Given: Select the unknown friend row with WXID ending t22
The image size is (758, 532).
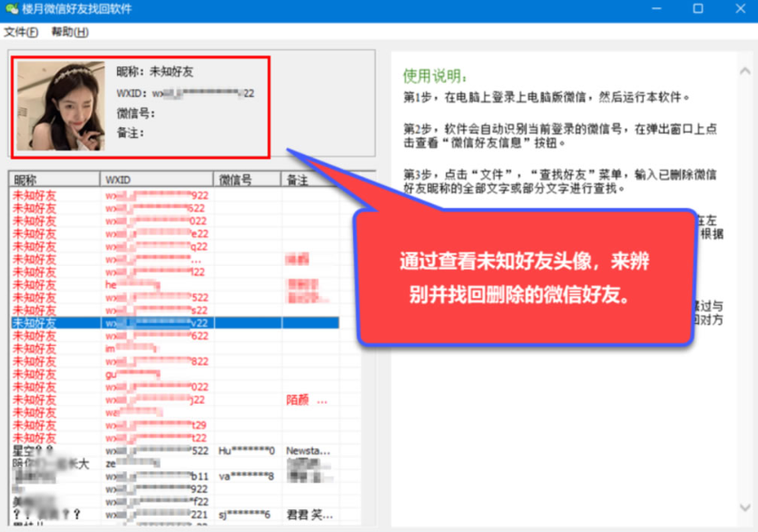Looking at the screenshot, I should pyautogui.click(x=174, y=438).
